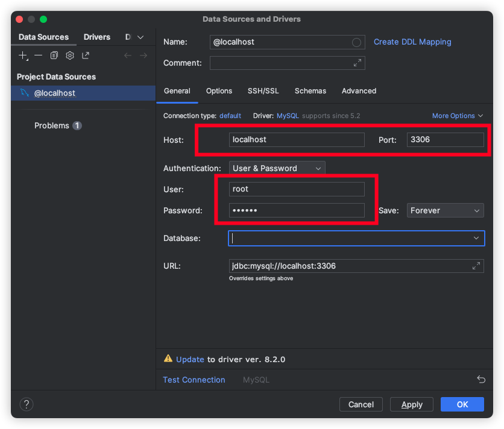Open driver settings gear icon
This screenshot has width=504, height=429.
[70, 55]
